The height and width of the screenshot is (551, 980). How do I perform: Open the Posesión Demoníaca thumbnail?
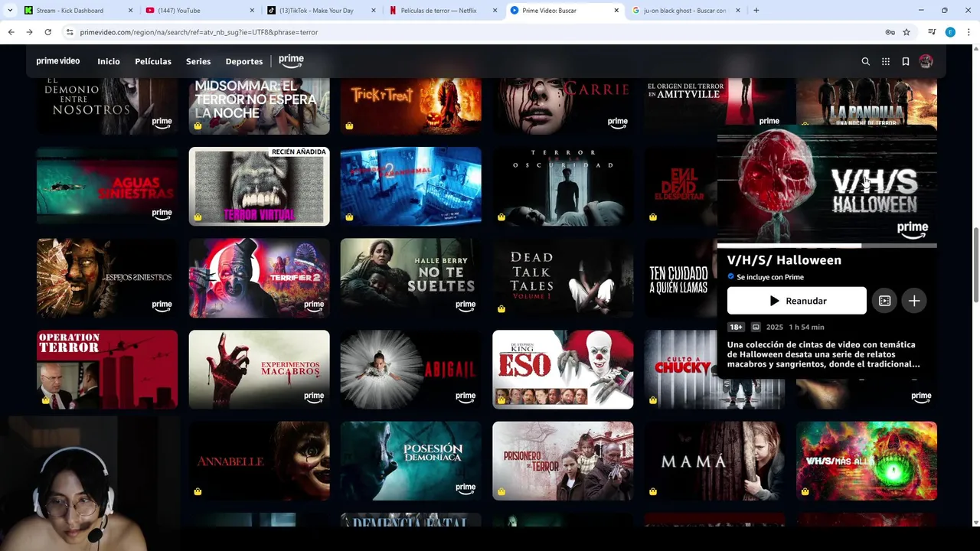[x=410, y=461]
